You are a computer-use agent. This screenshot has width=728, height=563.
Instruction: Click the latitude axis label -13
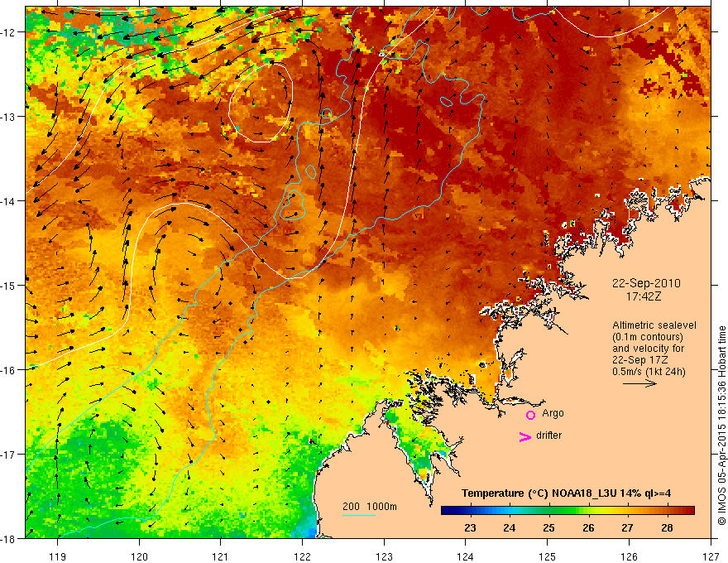[9, 117]
